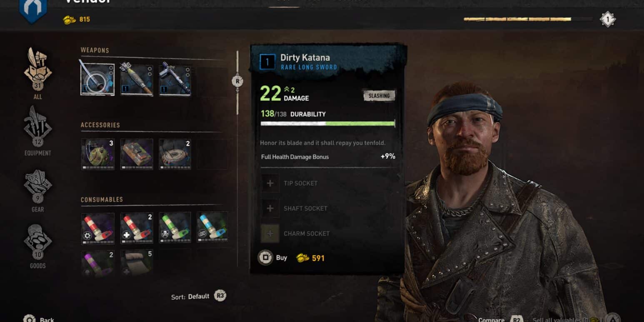Select the blue consumable vial
The height and width of the screenshot is (322, 644).
point(212,228)
